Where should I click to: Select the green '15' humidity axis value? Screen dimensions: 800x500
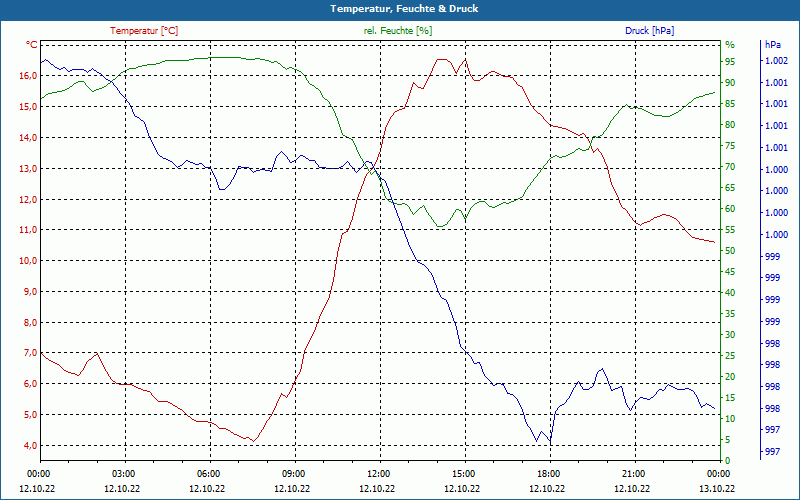pyautogui.click(x=730, y=397)
